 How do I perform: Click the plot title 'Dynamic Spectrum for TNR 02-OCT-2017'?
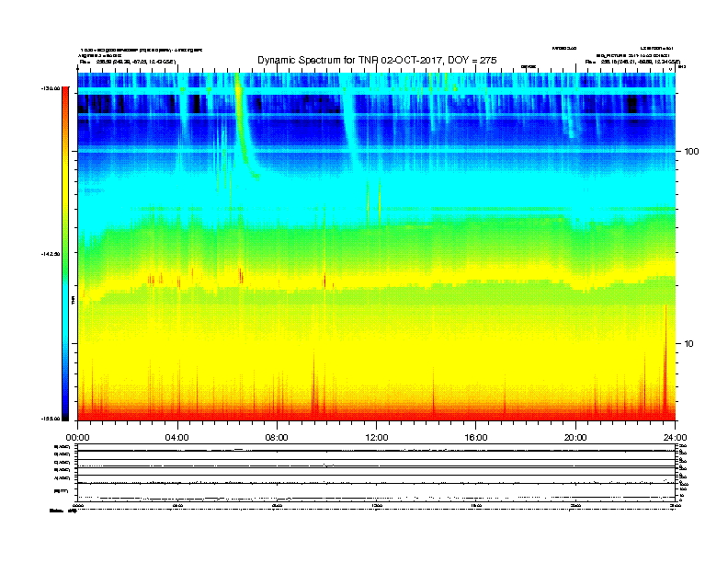[350, 61]
